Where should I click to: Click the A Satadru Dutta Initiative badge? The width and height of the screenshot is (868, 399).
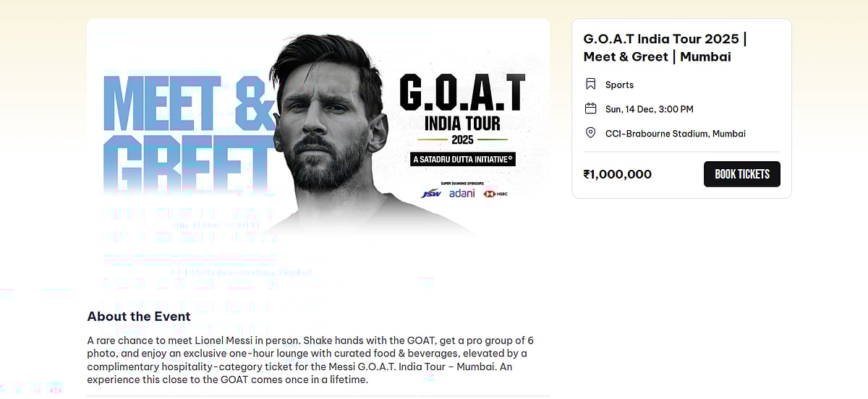(x=462, y=160)
